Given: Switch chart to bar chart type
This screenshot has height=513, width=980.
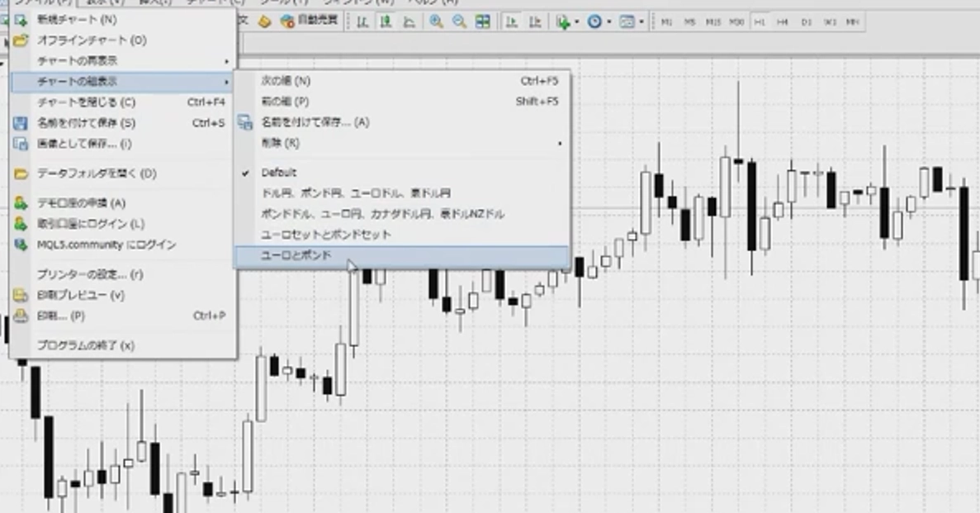Looking at the screenshot, I should pos(362,22).
